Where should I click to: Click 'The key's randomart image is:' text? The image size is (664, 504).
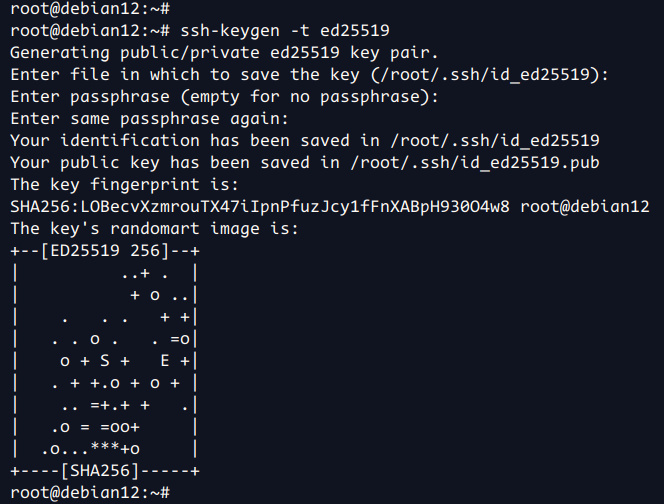[154, 230]
